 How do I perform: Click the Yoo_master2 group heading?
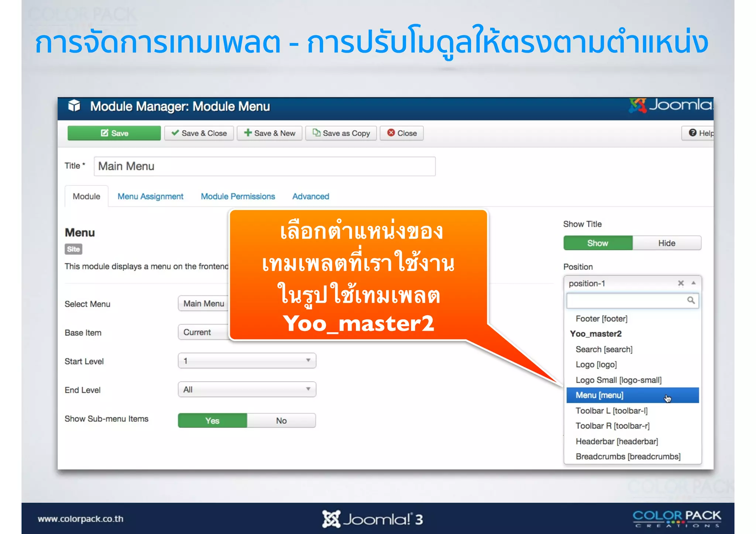tap(596, 334)
